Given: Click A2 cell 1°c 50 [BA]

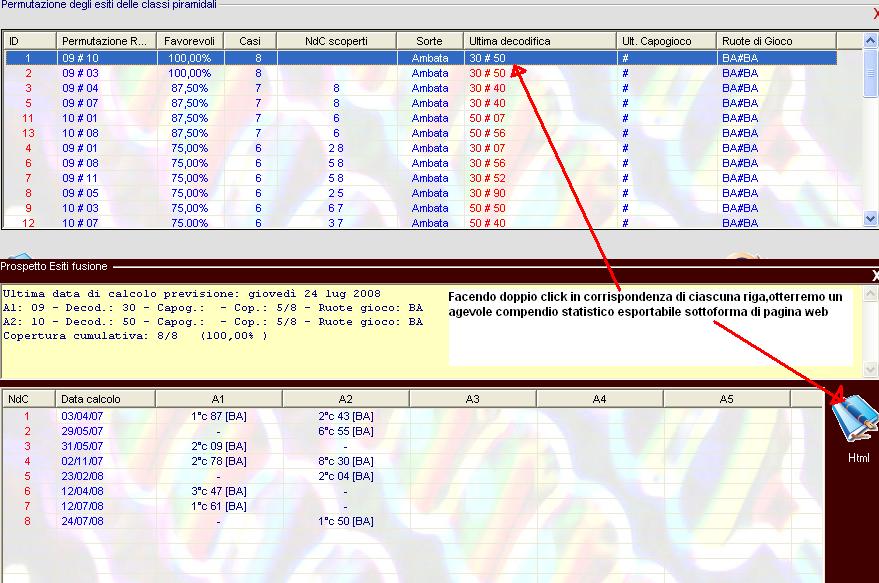Looking at the screenshot, I should (x=346, y=521).
